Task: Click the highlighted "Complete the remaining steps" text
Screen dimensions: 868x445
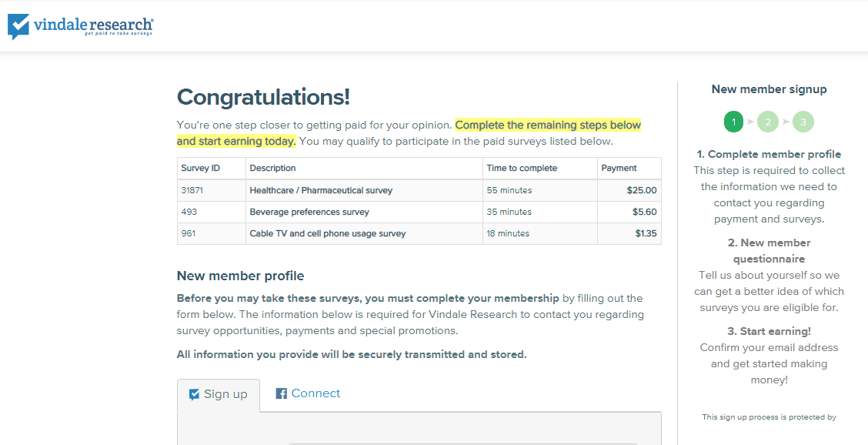Action: point(548,125)
